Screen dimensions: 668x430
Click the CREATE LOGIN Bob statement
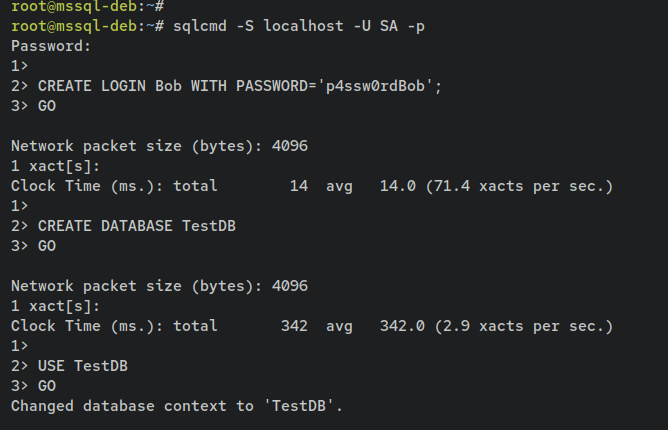(x=240, y=86)
